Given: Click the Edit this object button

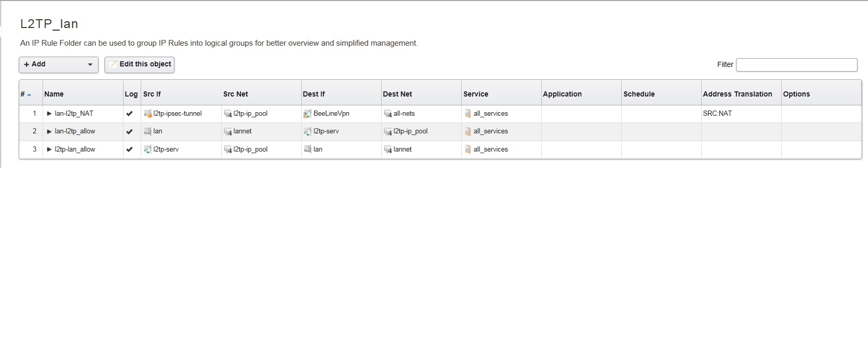Looking at the screenshot, I should coord(139,64).
